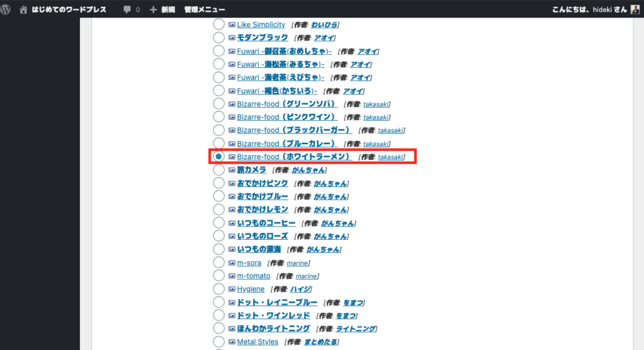Select the Bizarre-food（ホワイトラーメン） radio button
This screenshot has width=644, height=350.
coord(218,156)
